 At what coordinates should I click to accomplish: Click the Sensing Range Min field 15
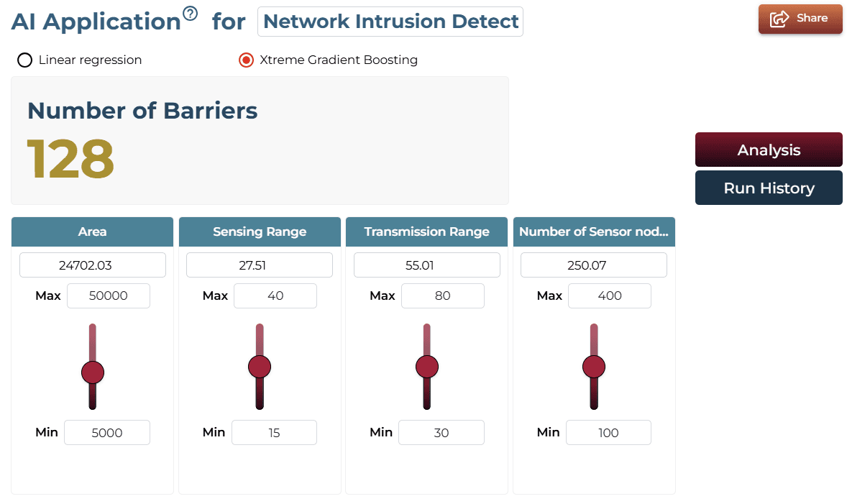(274, 433)
